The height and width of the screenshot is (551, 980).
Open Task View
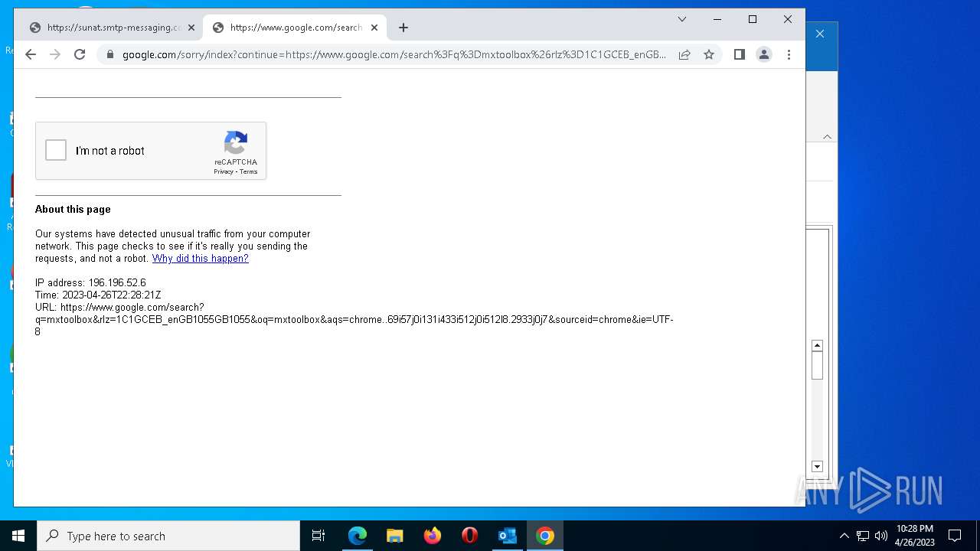point(318,536)
